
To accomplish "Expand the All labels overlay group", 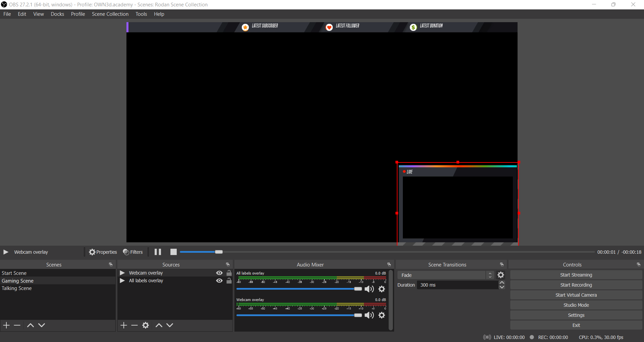I will point(122,281).
